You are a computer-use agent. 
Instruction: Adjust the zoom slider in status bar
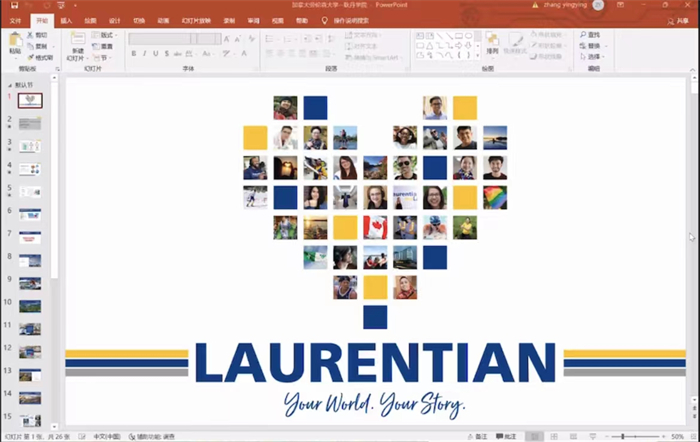click(x=623, y=436)
